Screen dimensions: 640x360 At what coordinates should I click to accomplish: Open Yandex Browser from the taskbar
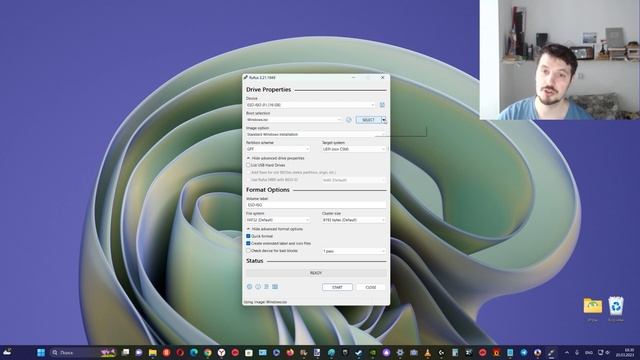pyautogui.click(x=221, y=353)
